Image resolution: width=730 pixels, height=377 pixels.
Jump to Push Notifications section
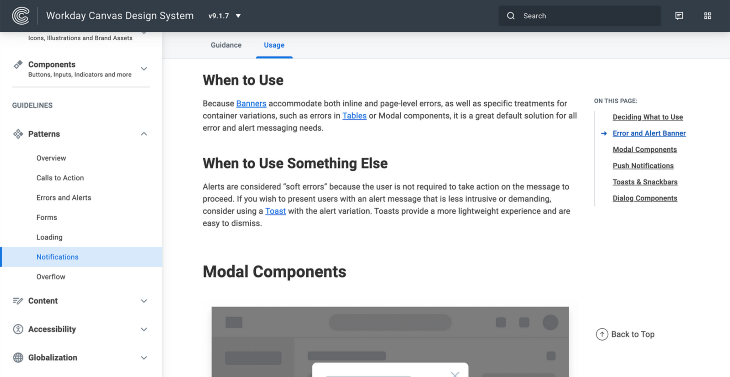(x=643, y=166)
